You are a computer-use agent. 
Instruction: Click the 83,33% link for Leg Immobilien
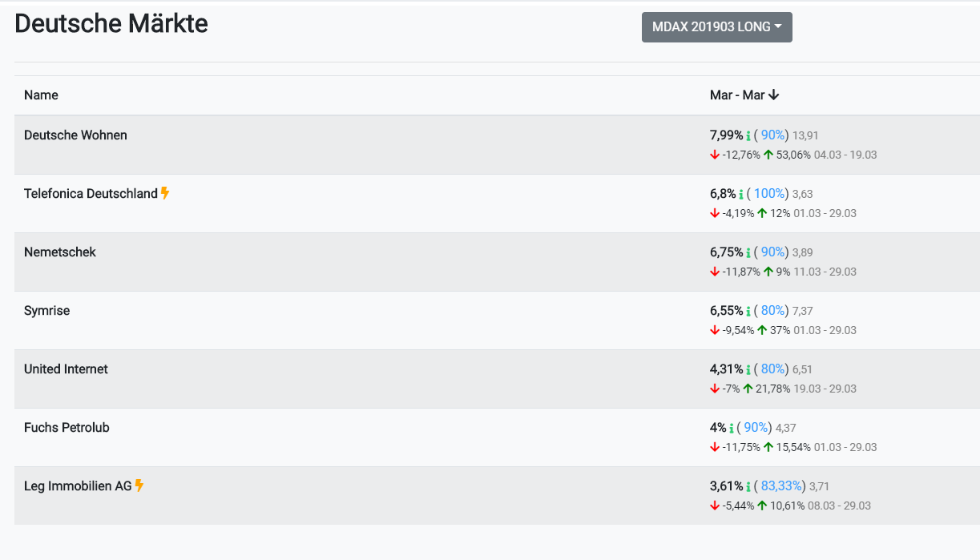[x=780, y=486]
